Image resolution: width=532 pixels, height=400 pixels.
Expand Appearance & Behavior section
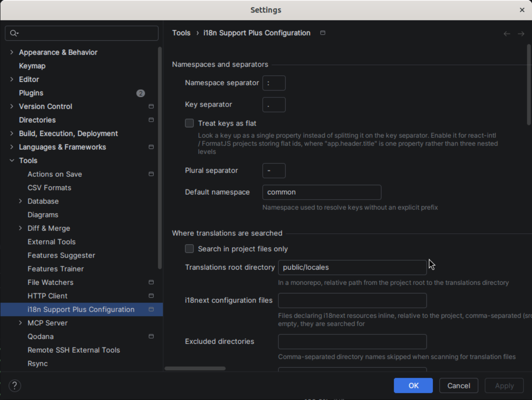tap(12, 52)
